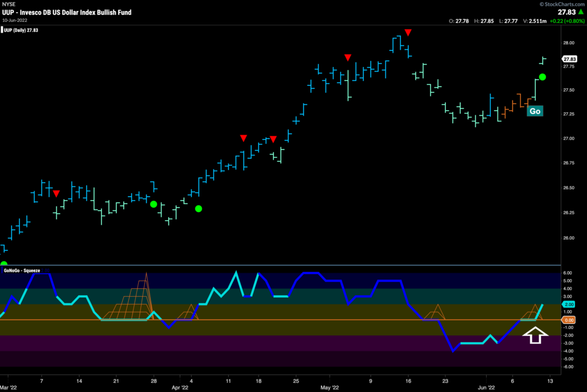Select the UUP (Daily) 27.83 legend label

[x=21, y=30]
